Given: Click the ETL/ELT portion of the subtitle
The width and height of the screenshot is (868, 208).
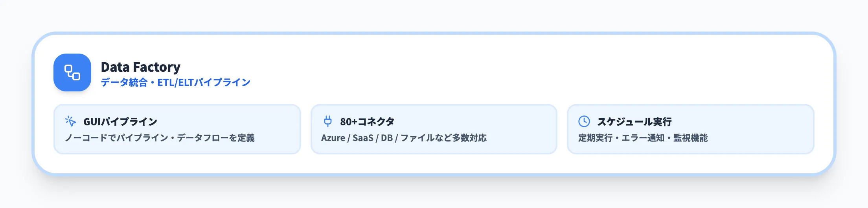Looking at the screenshot, I should 175,82.
